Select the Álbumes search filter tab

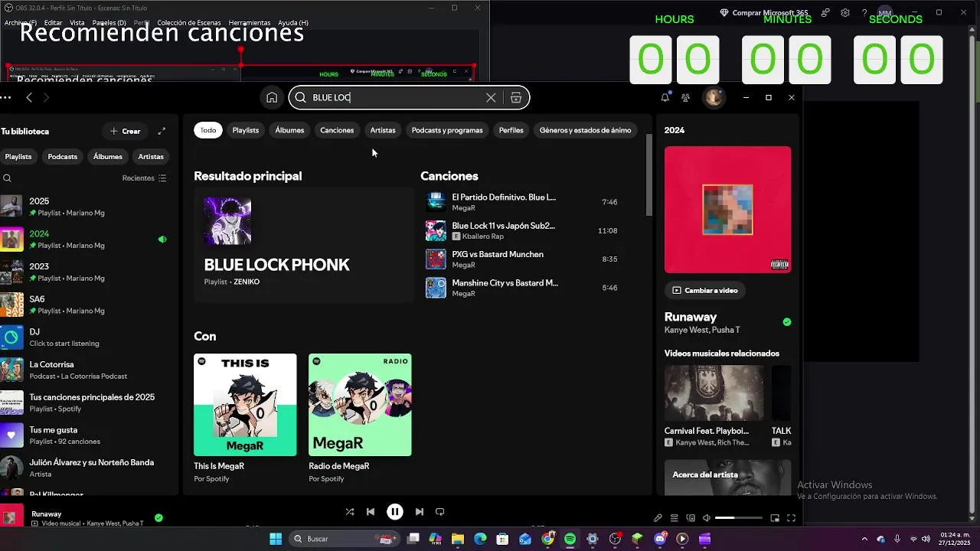click(289, 130)
